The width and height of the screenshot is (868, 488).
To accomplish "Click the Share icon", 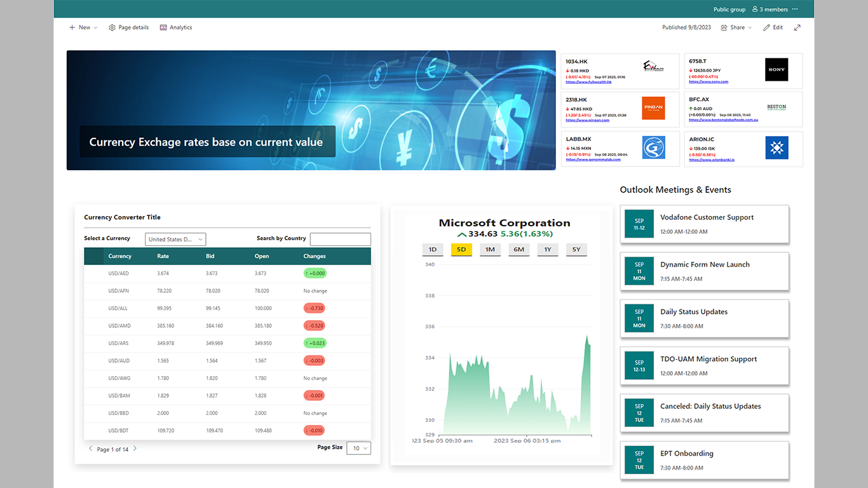I will tap(724, 27).
